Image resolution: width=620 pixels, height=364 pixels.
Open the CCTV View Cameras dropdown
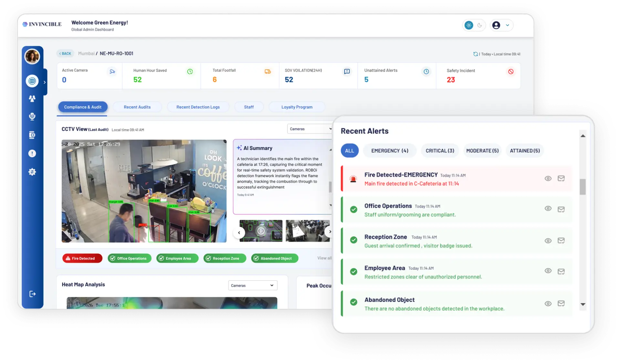click(310, 129)
